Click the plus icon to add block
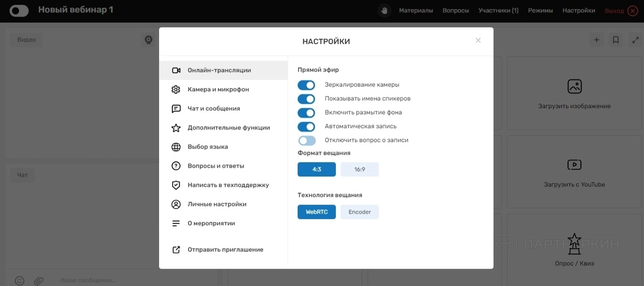The height and width of the screenshot is (286, 644). pyautogui.click(x=596, y=40)
